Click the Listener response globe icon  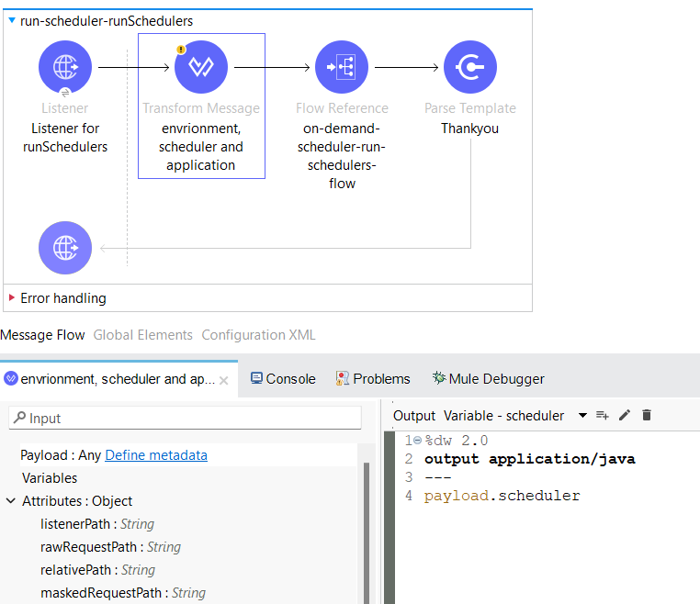pyautogui.click(x=65, y=248)
